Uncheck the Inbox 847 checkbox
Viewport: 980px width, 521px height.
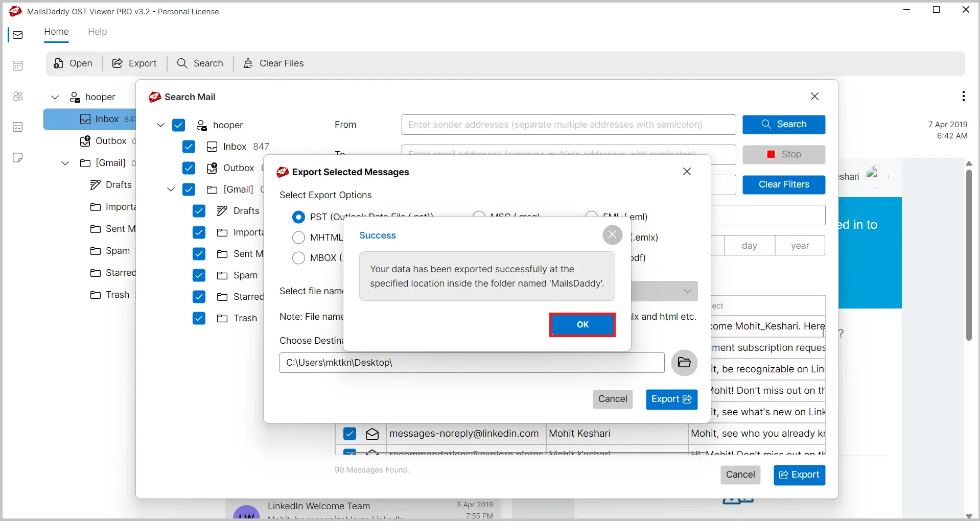click(x=189, y=147)
